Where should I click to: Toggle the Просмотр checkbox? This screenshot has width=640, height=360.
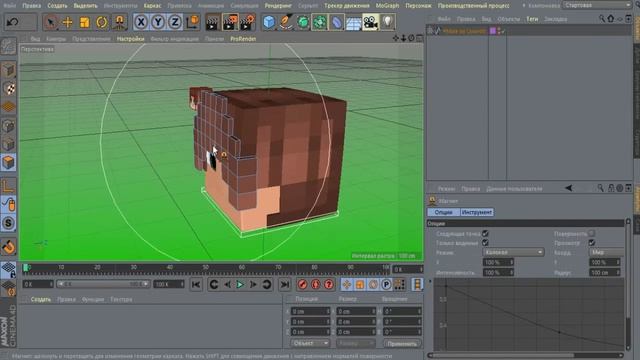[x=591, y=243]
